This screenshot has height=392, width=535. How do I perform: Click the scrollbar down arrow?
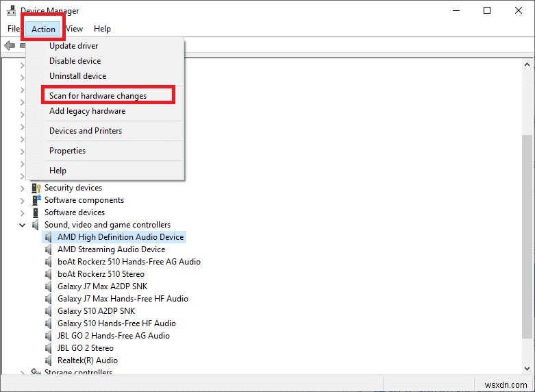point(527,369)
